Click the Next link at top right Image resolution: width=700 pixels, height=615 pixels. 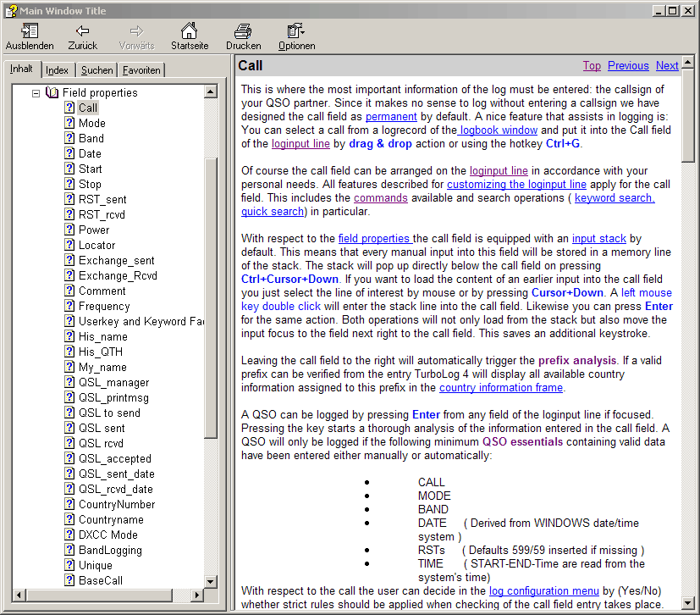[667, 65]
